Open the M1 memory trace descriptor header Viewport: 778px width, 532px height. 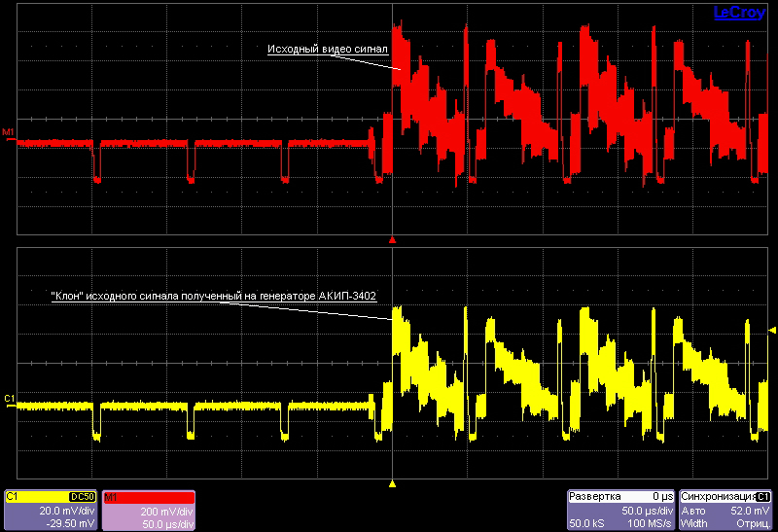146,497
